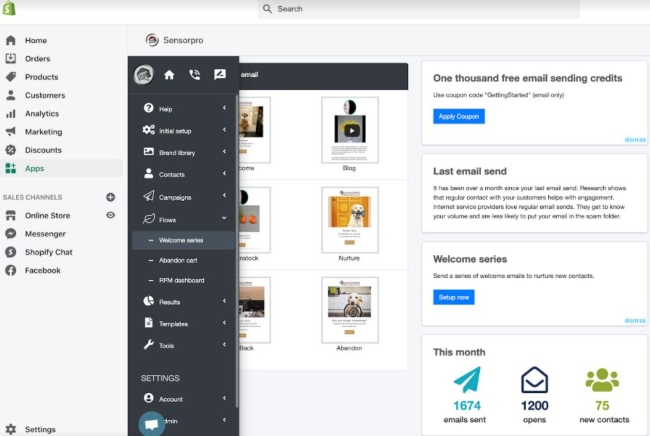Click the Help question mark icon
Viewport: 650px width, 436px height.
pyautogui.click(x=148, y=108)
